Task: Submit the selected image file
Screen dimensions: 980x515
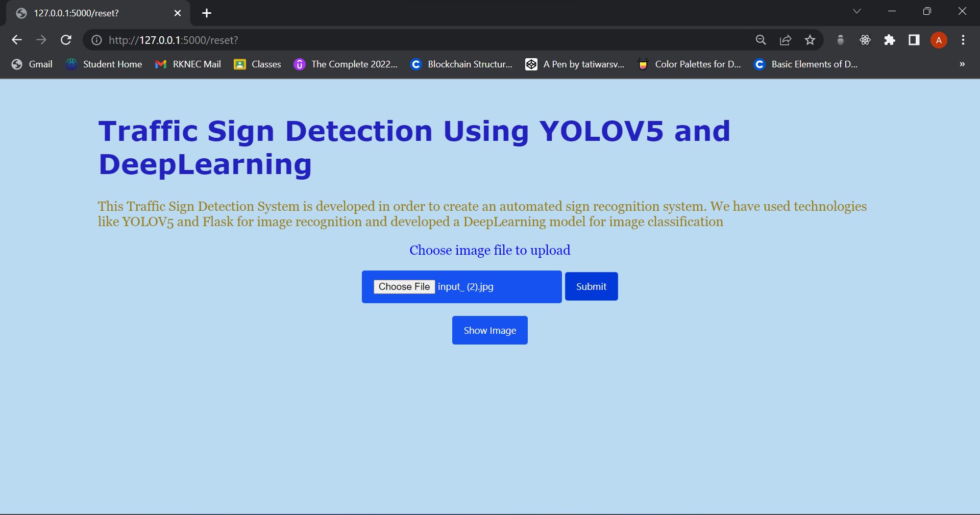Action: pos(591,286)
